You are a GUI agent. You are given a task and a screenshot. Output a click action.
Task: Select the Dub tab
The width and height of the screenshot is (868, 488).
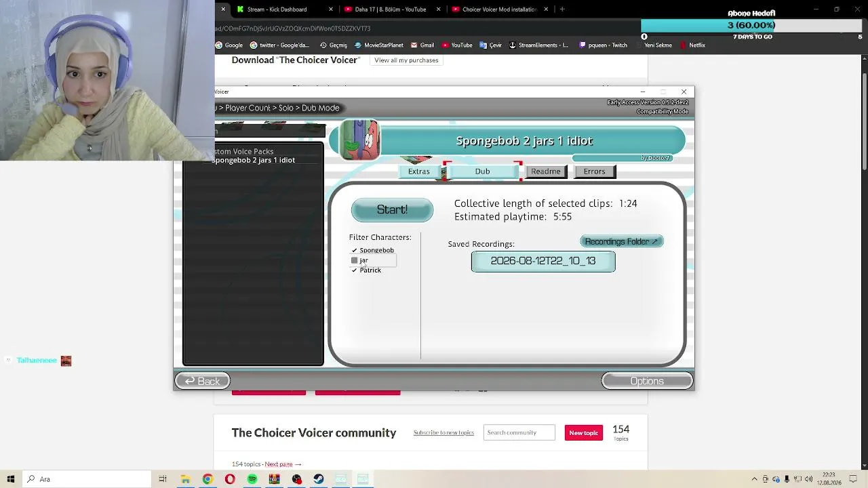pyautogui.click(x=482, y=171)
